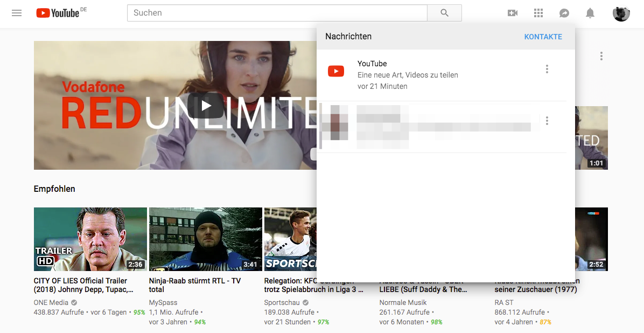Open the KONTAKTE contacts link
The width and height of the screenshot is (644, 333).
tap(543, 37)
